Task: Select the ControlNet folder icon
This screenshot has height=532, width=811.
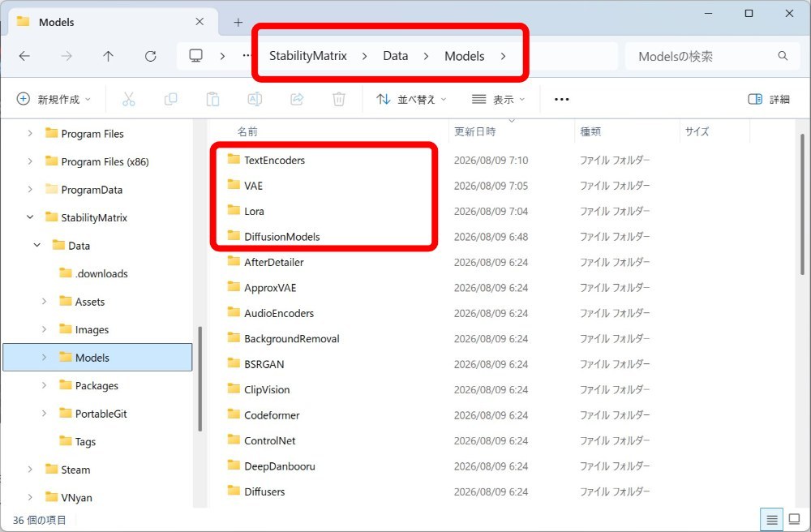Action: pyautogui.click(x=234, y=440)
